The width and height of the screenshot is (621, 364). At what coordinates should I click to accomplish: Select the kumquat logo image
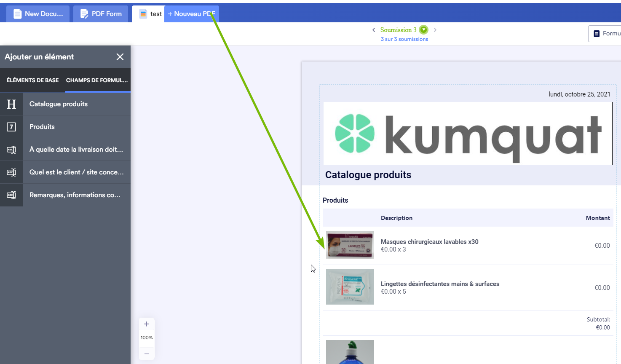click(468, 134)
